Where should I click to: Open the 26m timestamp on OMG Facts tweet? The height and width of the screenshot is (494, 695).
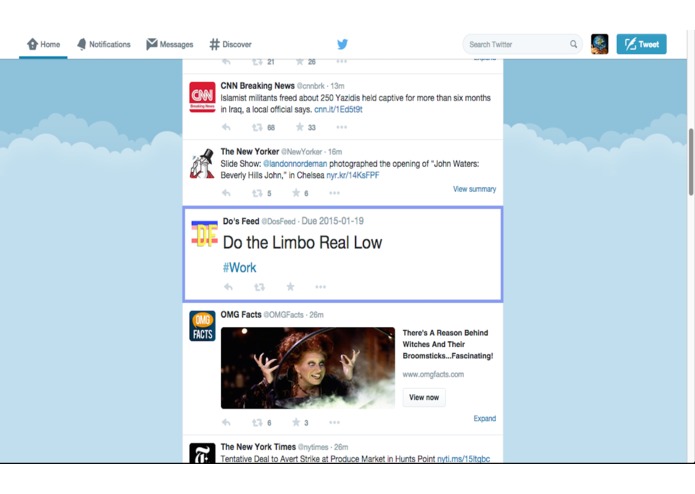316,315
